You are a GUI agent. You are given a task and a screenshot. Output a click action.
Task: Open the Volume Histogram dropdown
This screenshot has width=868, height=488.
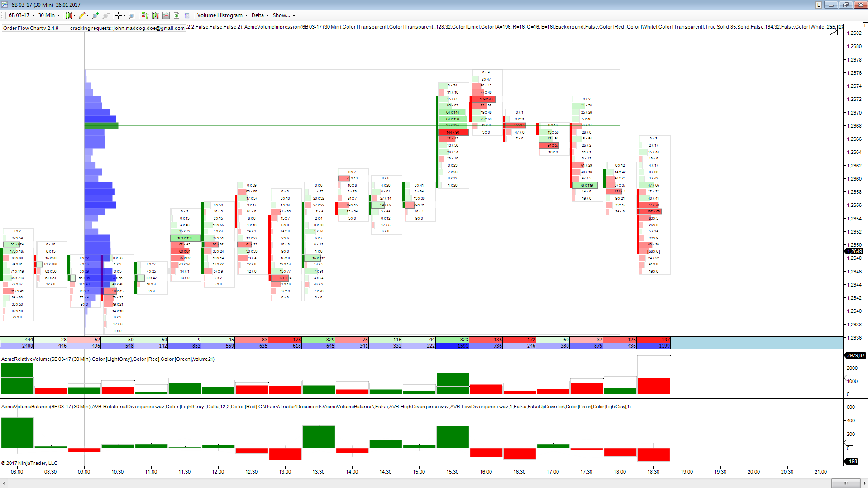point(222,15)
